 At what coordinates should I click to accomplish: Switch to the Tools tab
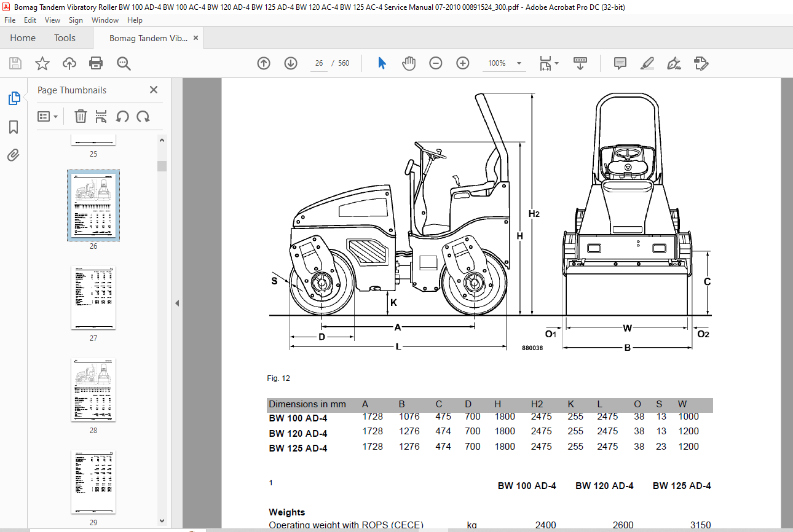(65, 38)
